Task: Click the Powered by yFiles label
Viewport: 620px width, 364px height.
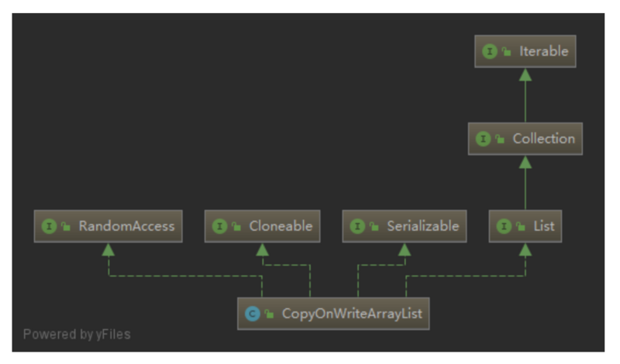Action: click(x=76, y=335)
